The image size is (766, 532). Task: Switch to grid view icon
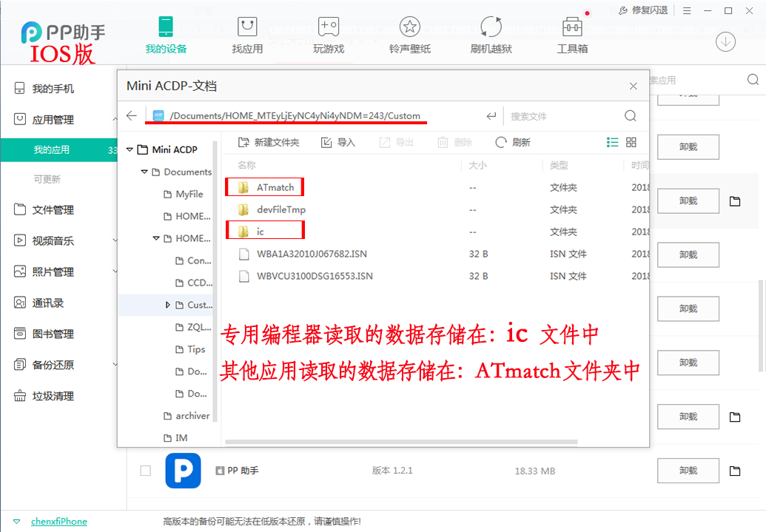pos(631,142)
